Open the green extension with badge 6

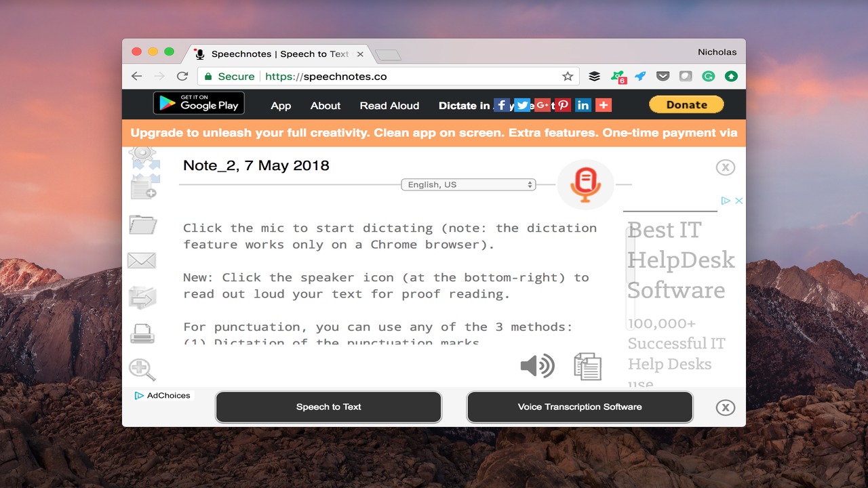[x=618, y=77]
